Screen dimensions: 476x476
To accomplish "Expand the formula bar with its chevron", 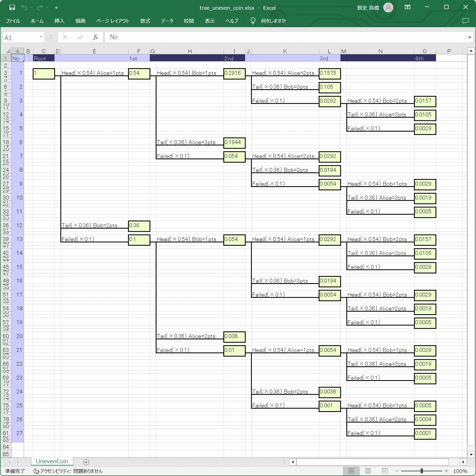I will point(469,37).
